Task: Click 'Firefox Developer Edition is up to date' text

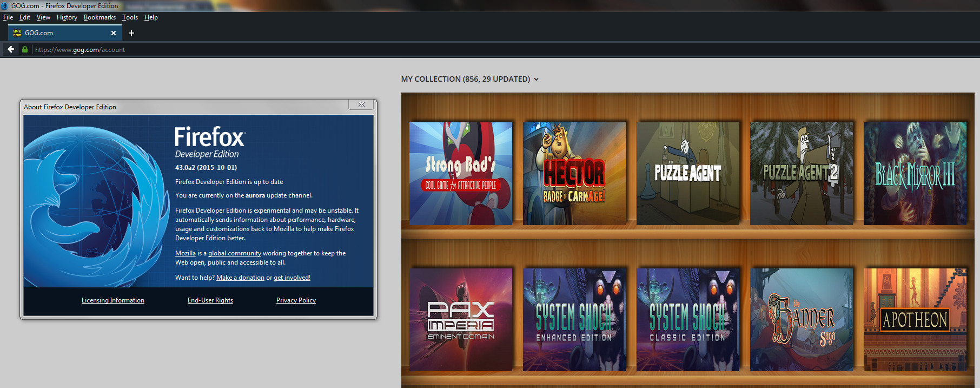Action: pyautogui.click(x=229, y=182)
